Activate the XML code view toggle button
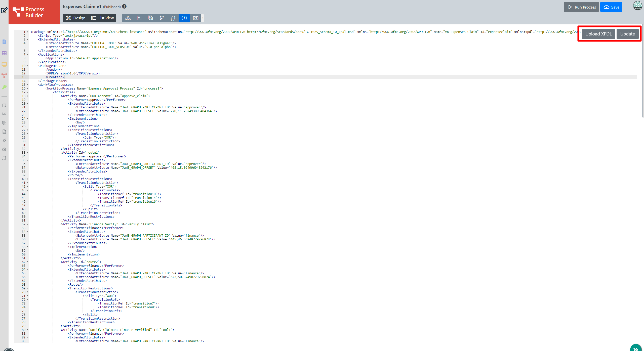Image resolution: width=644 pixels, height=351 pixels. 184,18
